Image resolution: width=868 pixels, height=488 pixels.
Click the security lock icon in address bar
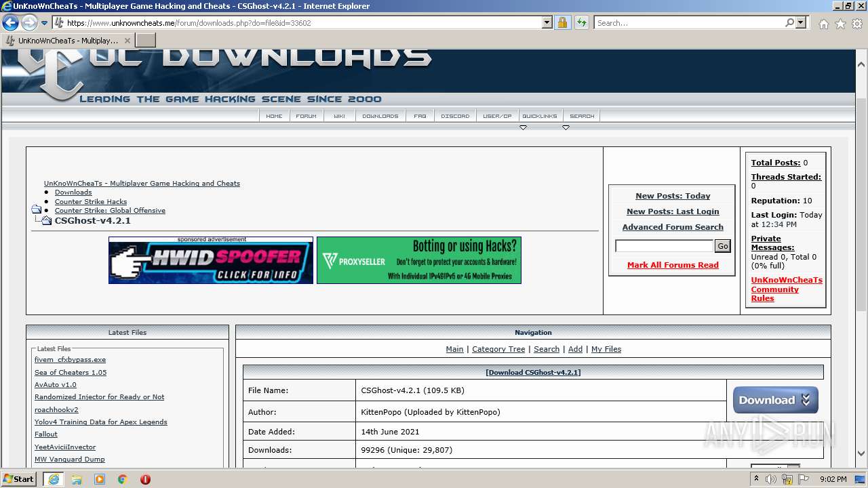[x=562, y=22]
